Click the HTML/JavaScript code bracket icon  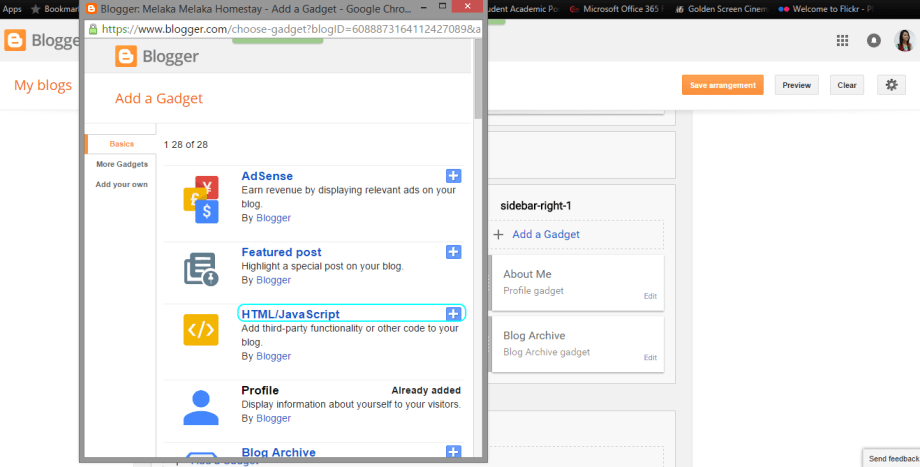[x=201, y=330]
